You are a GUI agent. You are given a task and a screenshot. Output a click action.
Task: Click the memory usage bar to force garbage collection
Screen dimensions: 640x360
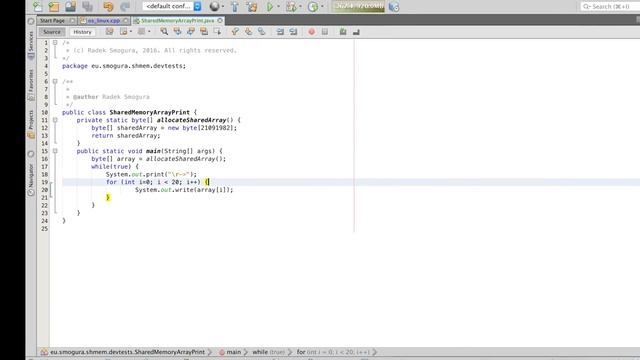(x=358, y=7)
